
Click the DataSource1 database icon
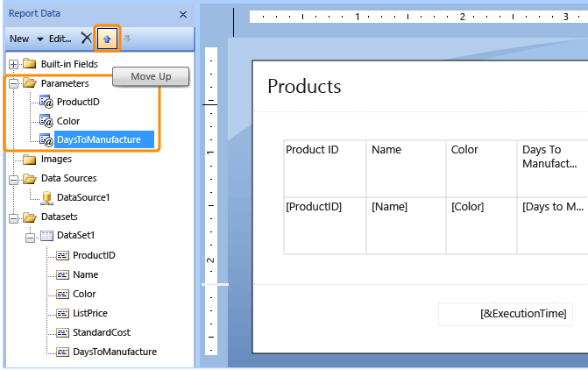click(x=46, y=198)
